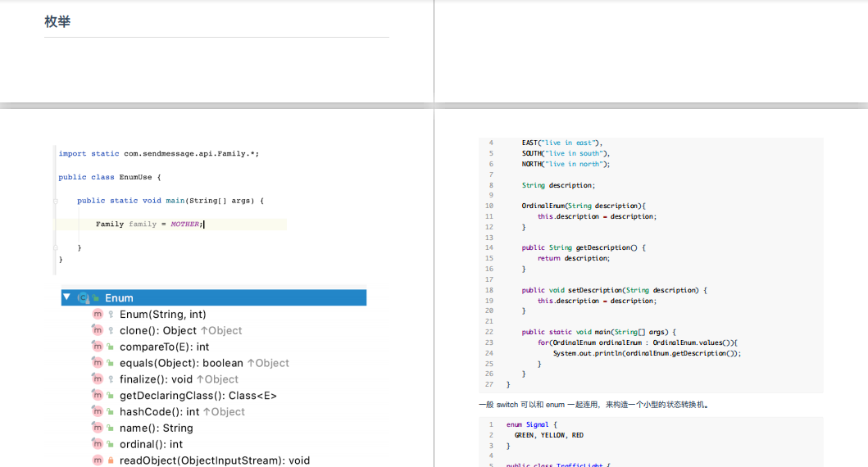Click method icon of clone(): Object row
Viewport: 868px width, 467px height.
(x=98, y=330)
